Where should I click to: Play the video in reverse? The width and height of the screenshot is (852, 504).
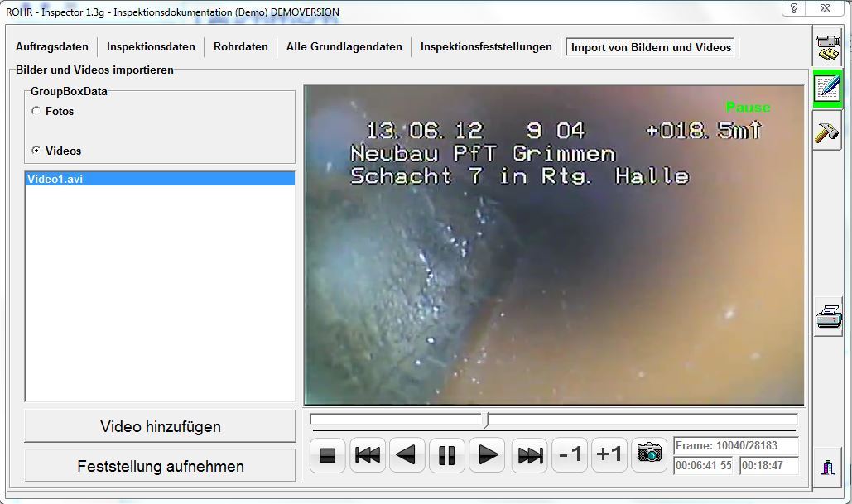(x=407, y=455)
